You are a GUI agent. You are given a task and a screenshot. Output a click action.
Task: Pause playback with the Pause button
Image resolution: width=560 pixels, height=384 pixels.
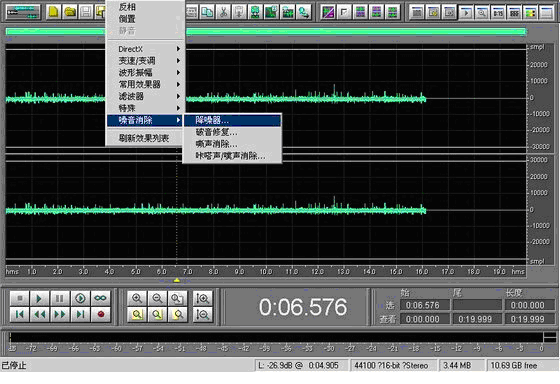click(60, 298)
